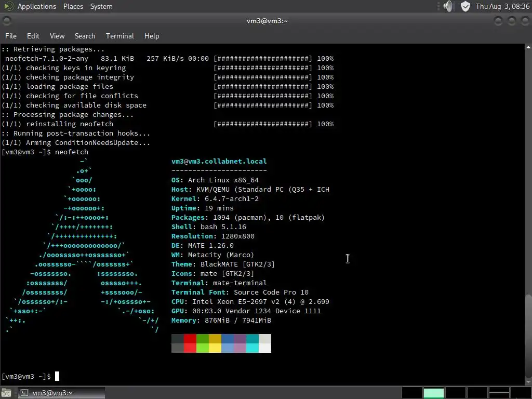
Task: Select vm3@vm3:~ entry in the window list
Action: [61, 393]
